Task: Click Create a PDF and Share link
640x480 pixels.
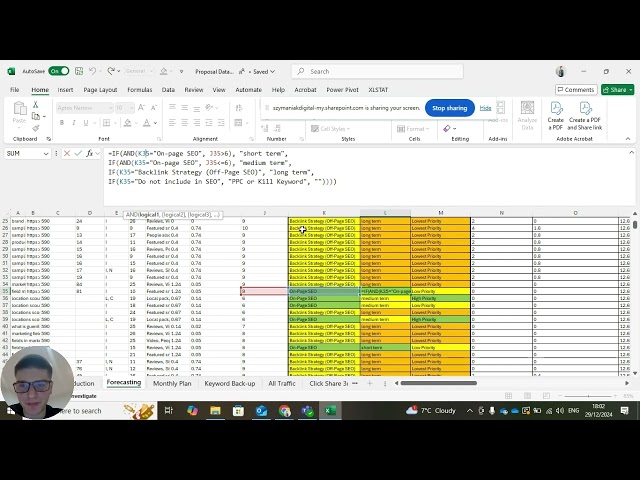Action: tap(584, 116)
